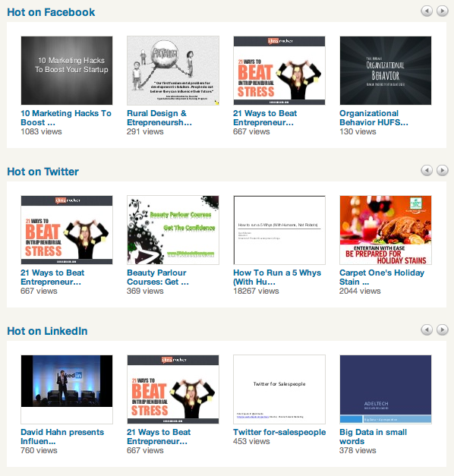Open the Hot on Facebook heading
The height and width of the screenshot is (476, 454).
pyautogui.click(x=51, y=12)
